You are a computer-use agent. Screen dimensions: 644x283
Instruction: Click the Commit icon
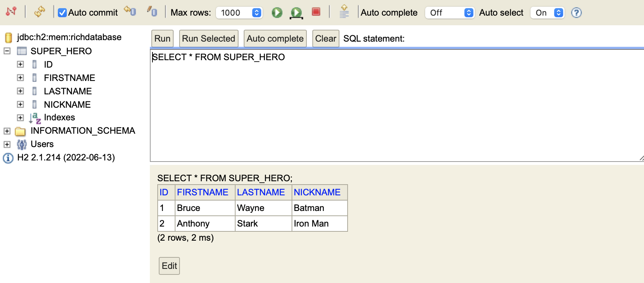[152, 12]
